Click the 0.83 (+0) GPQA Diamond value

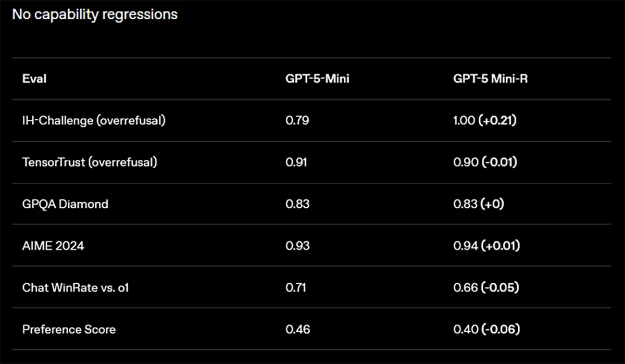click(x=479, y=204)
